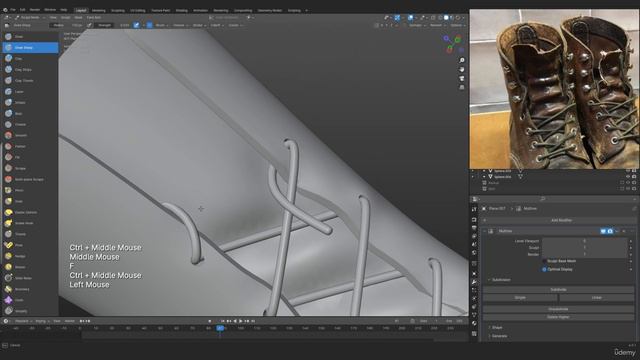Click the Delete Higher button
This screenshot has height=360, width=640.
(558, 317)
